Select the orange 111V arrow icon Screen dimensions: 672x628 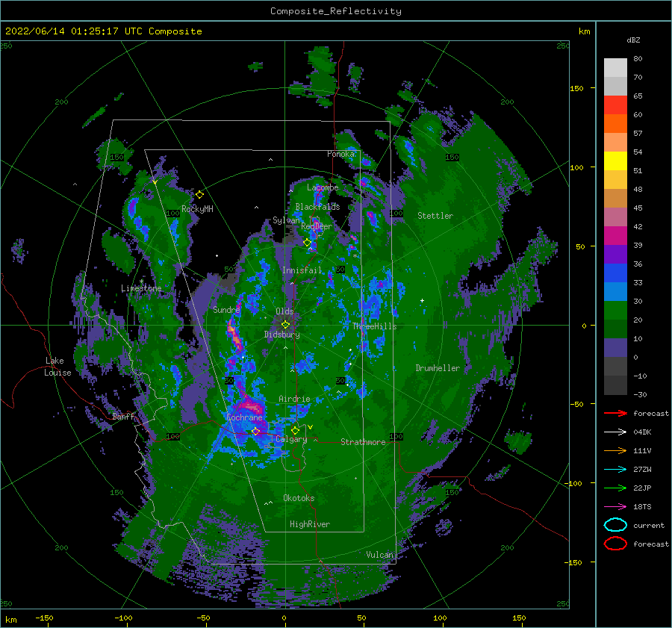[x=615, y=450]
